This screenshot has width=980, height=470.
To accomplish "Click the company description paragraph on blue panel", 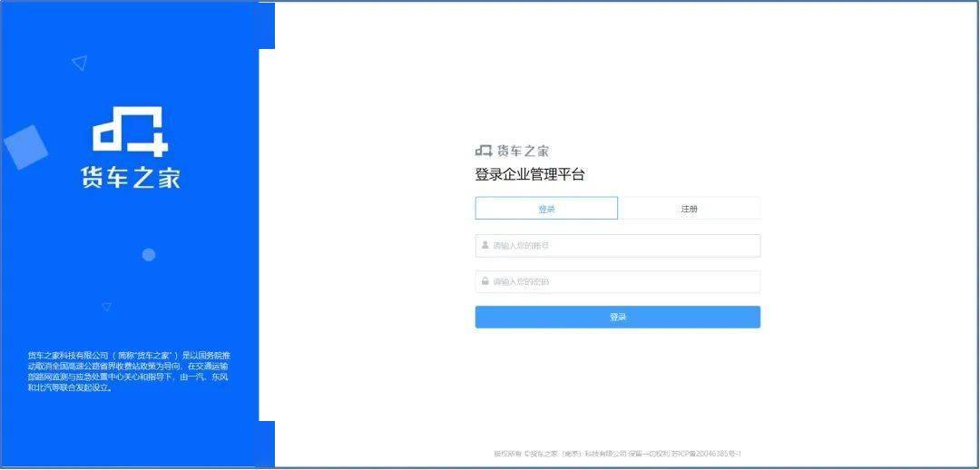I will pos(130,371).
